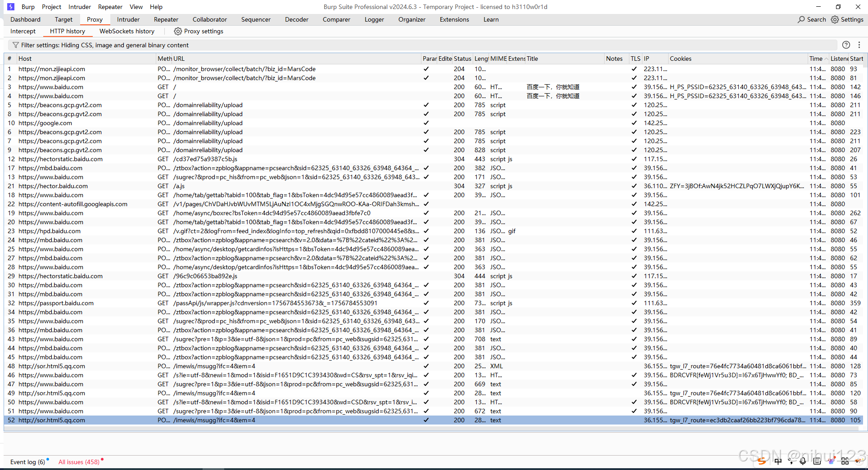Image resolution: width=868 pixels, height=470 pixels.
Task: Open the Project menu
Action: pyautogui.click(x=51, y=7)
